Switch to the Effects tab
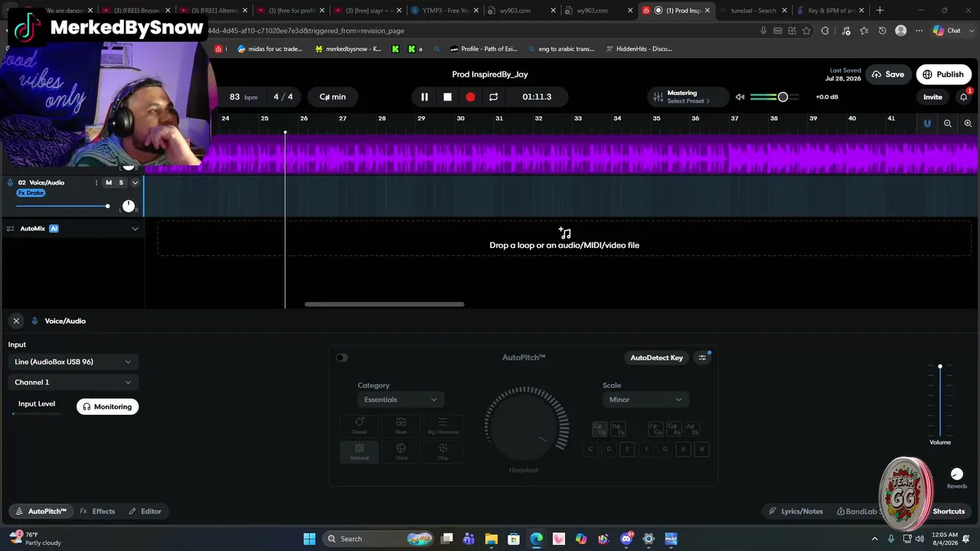The image size is (980, 551). 97,511
